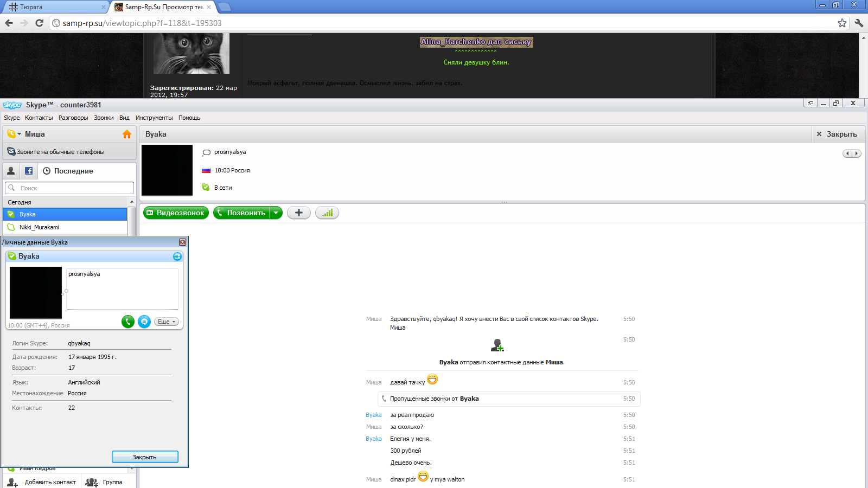Show next conversation with right arrow
Viewport: 868px width, 488px height.
click(857, 153)
